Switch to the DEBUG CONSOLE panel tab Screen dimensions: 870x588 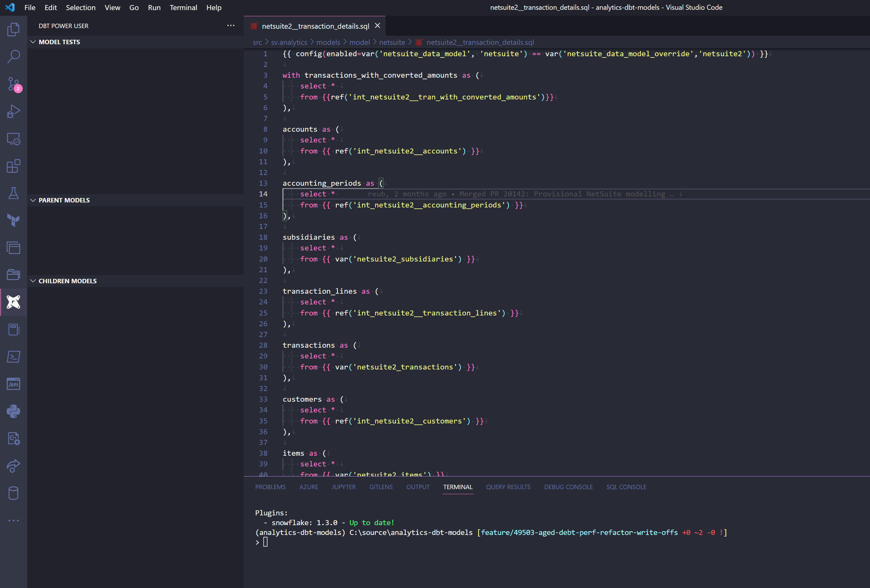569,487
